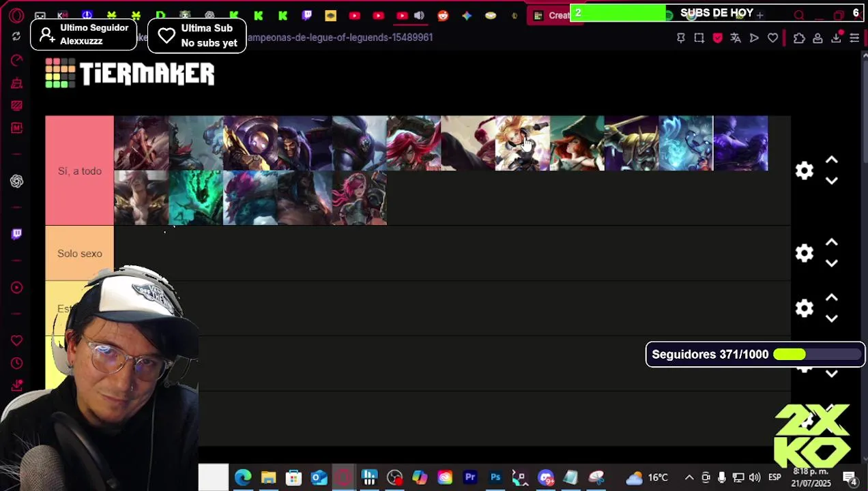Switch input language via ESP indicator
The height and width of the screenshot is (491, 868).
point(775,477)
